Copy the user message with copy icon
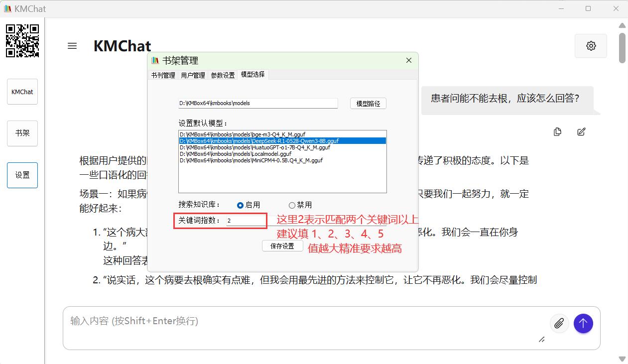This screenshot has width=628, height=364. [x=557, y=131]
